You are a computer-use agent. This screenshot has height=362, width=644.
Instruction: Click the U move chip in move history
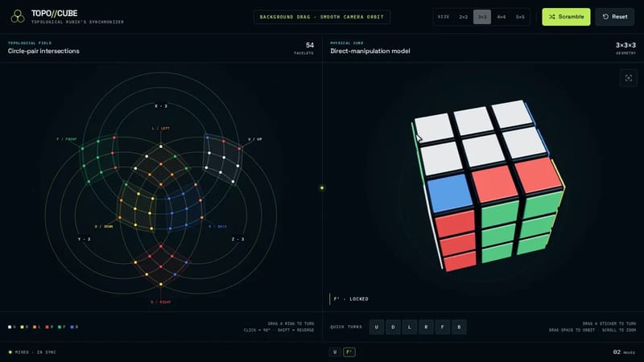click(x=335, y=352)
